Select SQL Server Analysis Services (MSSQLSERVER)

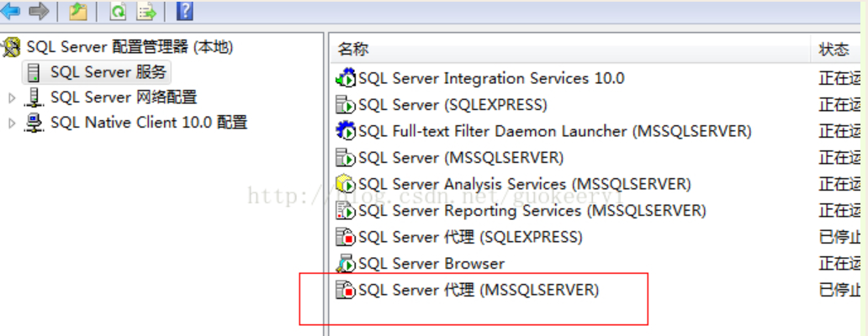click(524, 183)
